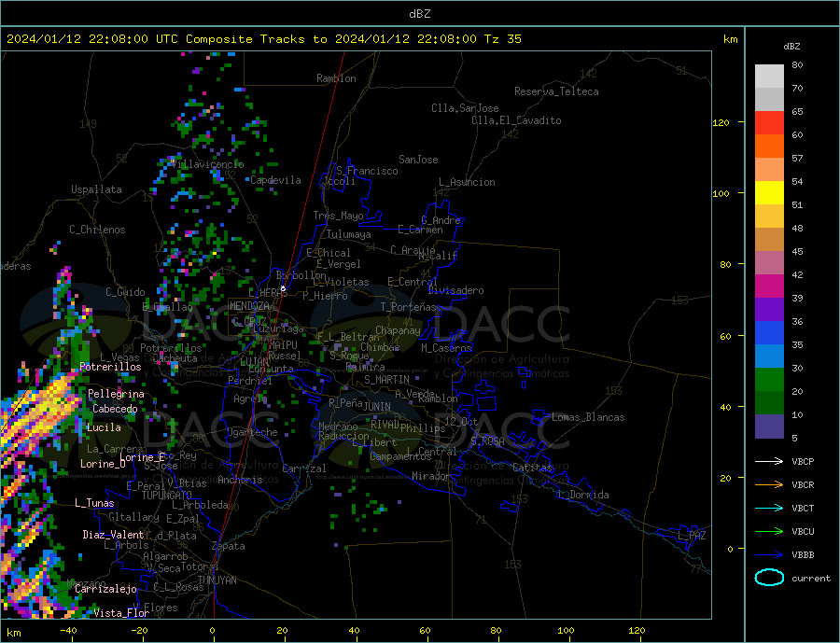Click the 'Perdriel' label

point(250,381)
